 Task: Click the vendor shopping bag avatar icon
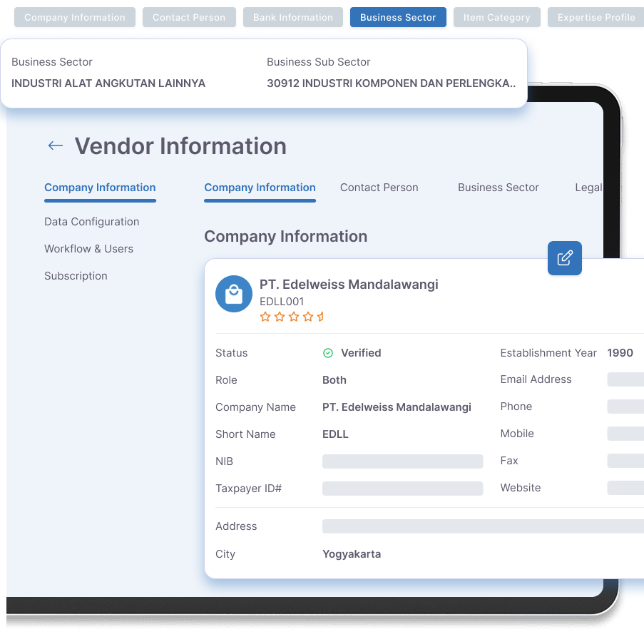234,294
